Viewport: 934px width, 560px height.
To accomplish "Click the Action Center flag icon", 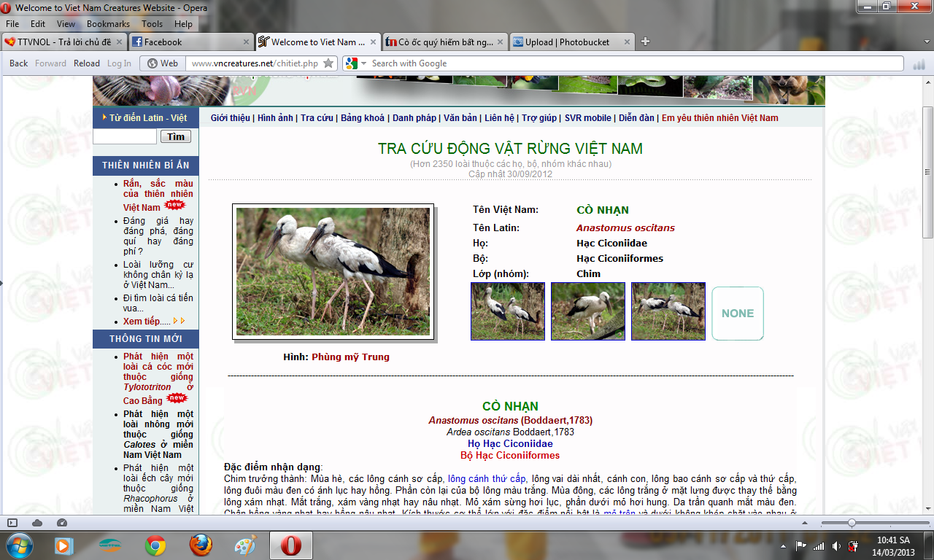I will (x=801, y=545).
